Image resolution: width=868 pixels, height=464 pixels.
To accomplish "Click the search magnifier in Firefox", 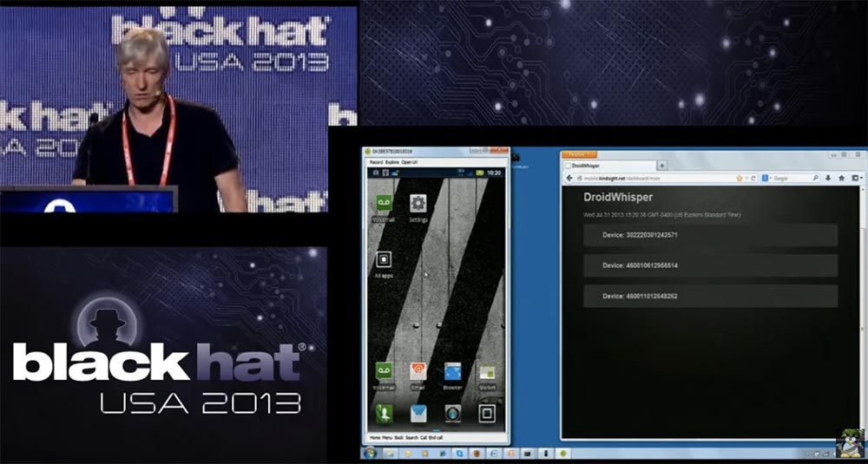I will pos(815,178).
